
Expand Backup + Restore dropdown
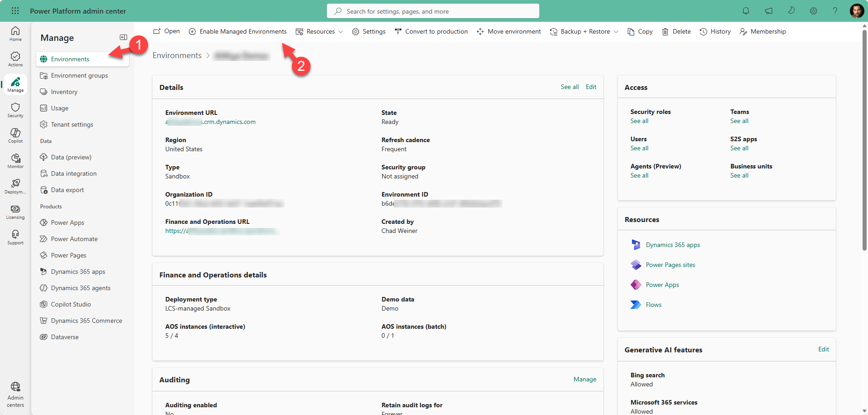coord(584,31)
